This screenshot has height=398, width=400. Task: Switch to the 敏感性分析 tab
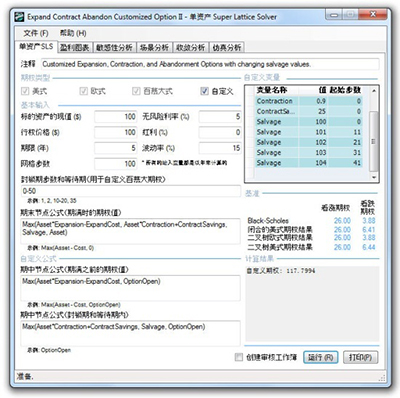pos(114,48)
